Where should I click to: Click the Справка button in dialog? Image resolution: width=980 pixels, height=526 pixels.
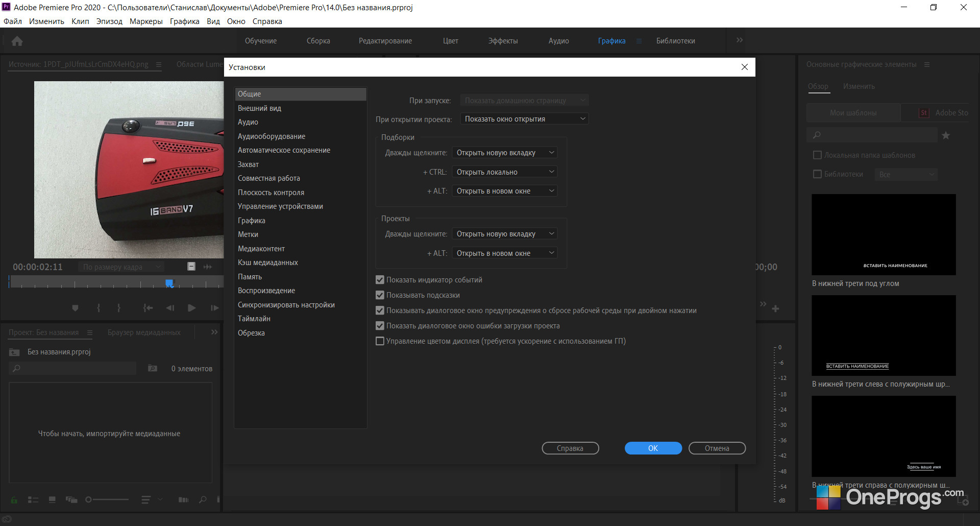coord(570,448)
